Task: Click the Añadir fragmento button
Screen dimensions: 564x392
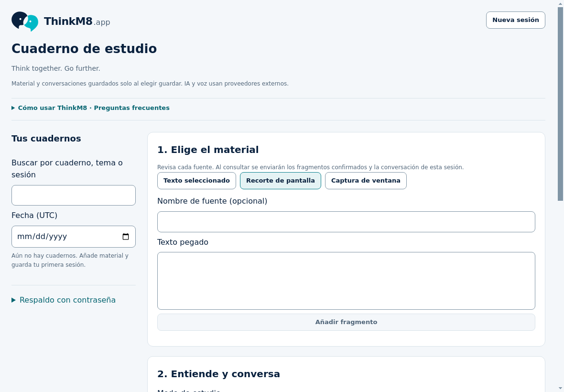Action: point(346,322)
